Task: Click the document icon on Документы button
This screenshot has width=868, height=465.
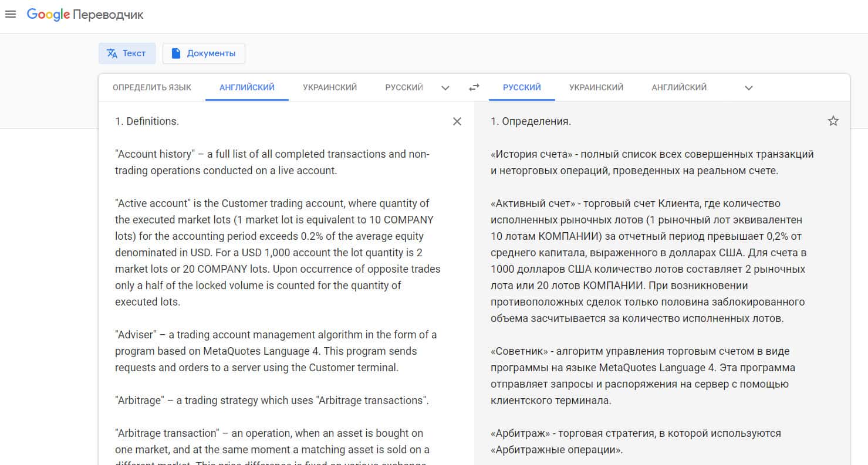Action: (x=175, y=53)
